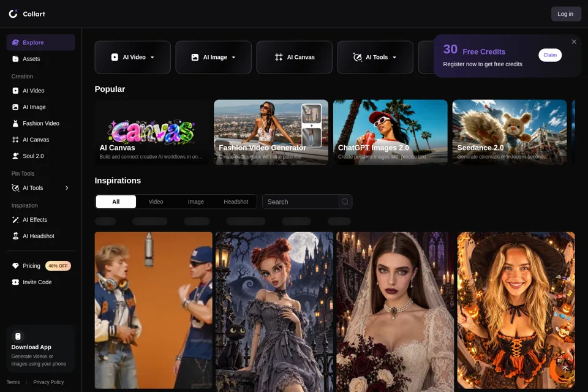Select the All inspirations tab
This screenshot has width=588, height=392.
[116, 202]
